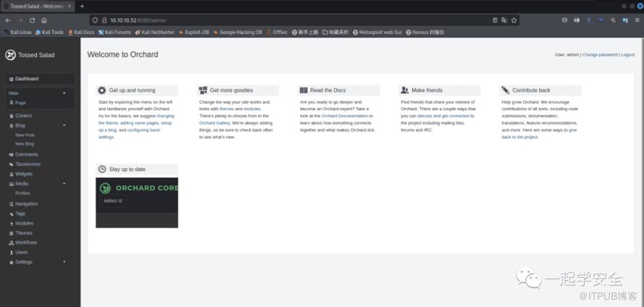
Task: Click the Navigation icon in sidebar
Action: [12, 204]
